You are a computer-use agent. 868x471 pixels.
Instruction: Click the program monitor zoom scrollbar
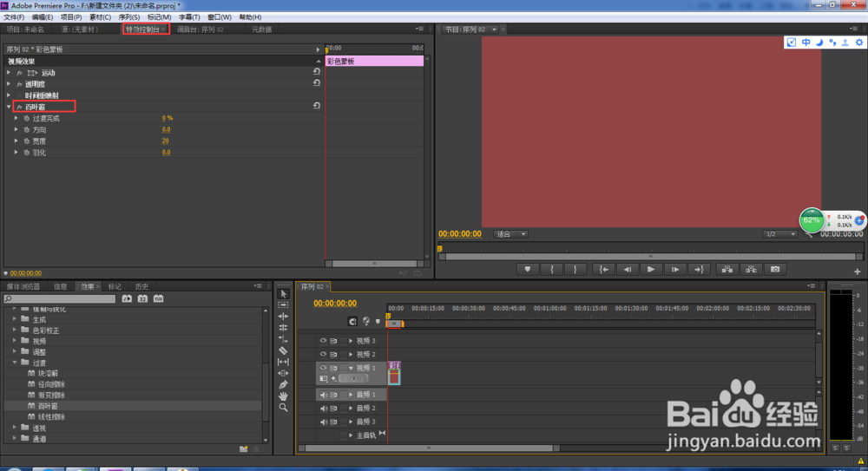(x=650, y=257)
